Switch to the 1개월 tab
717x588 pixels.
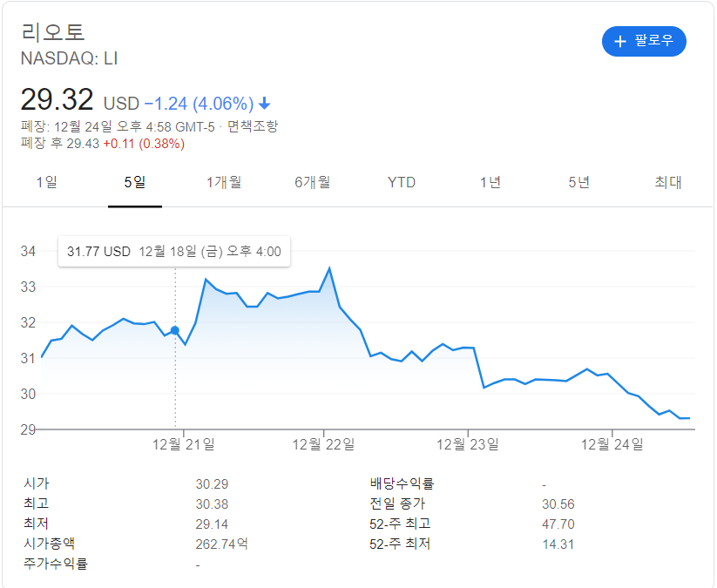pyautogui.click(x=224, y=182)
